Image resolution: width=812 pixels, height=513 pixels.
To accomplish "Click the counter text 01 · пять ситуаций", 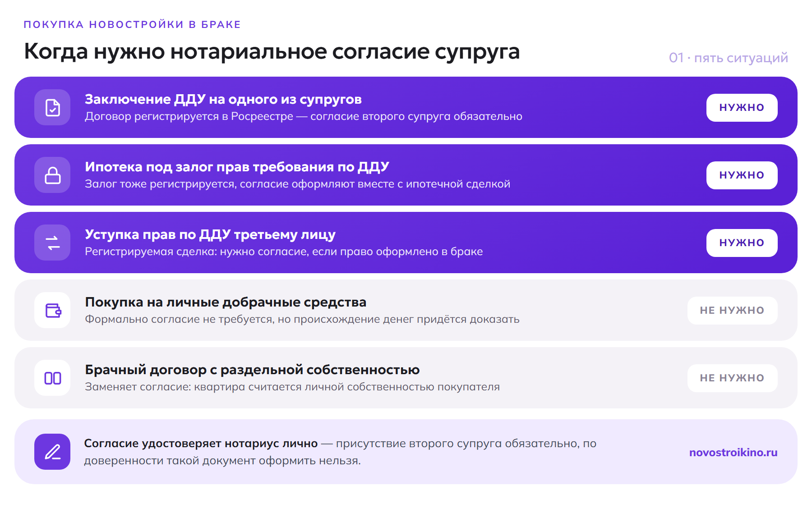I will (x=728, y=58).
